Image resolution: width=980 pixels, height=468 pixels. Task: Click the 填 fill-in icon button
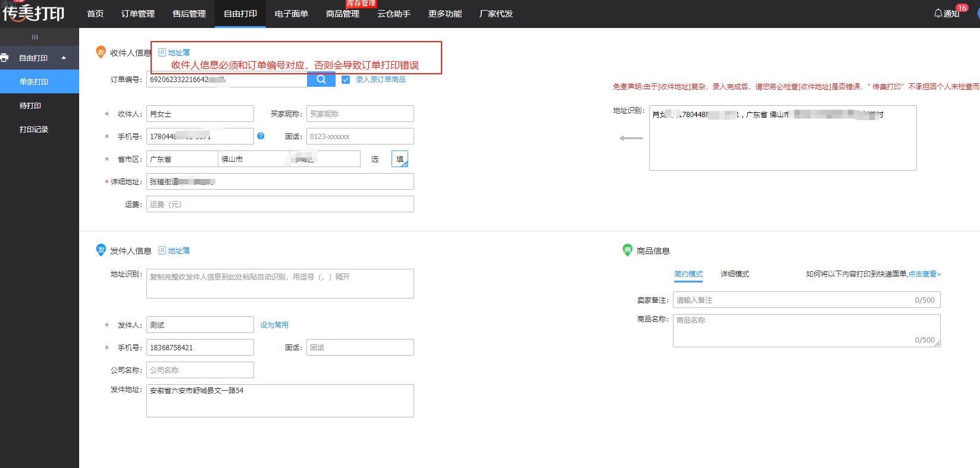point(400,159)
